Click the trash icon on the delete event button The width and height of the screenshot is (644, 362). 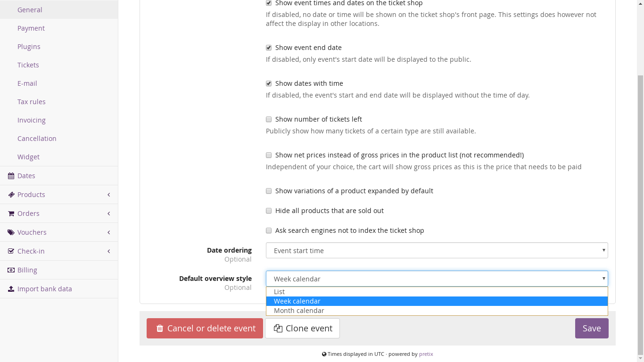pos(160,329)
